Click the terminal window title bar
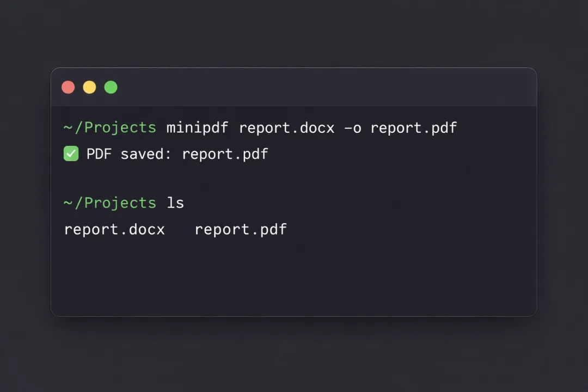This screenshot has width=588, height=392. click(327, 87)
